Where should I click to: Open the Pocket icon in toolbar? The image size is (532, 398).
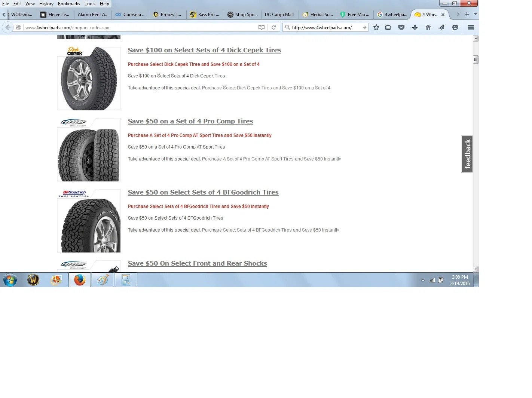tap(401, 27)
